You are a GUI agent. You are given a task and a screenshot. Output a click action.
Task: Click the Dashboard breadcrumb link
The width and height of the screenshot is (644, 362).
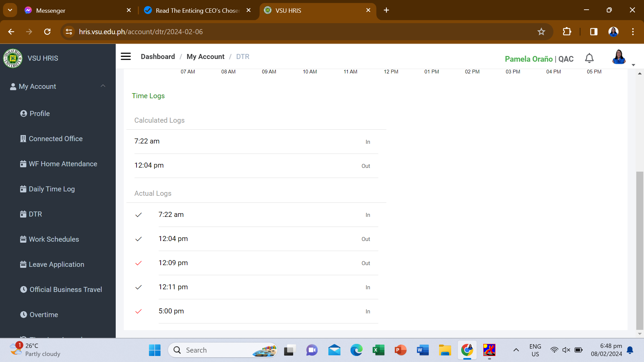pos(158,57)
